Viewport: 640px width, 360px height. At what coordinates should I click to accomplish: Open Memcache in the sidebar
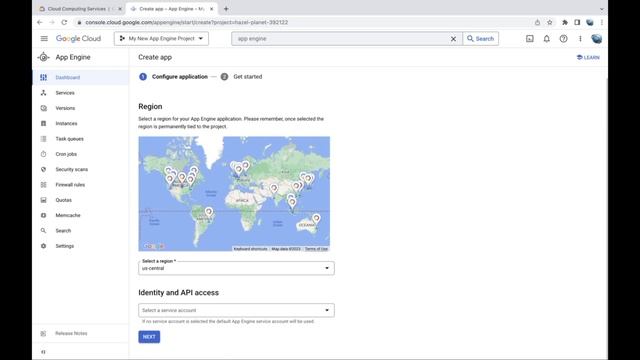pos(80,216)
